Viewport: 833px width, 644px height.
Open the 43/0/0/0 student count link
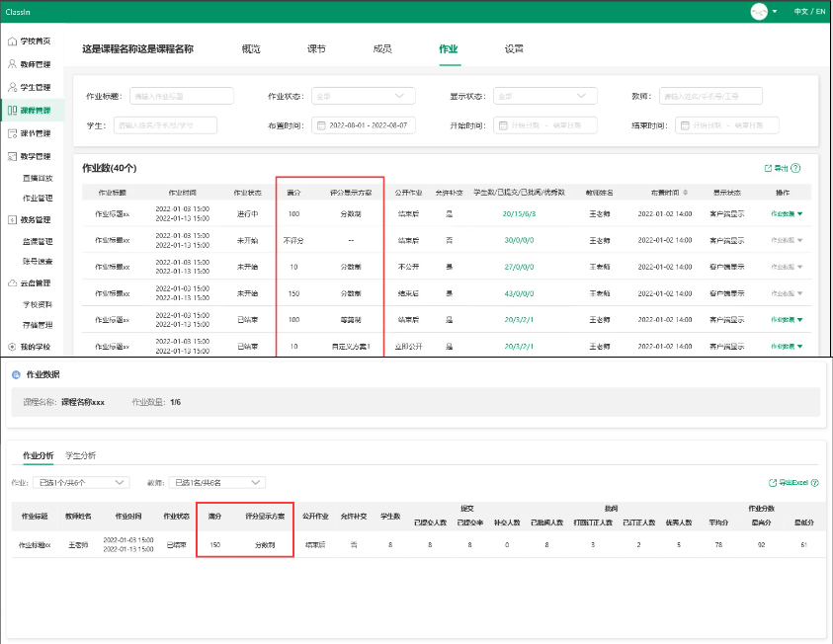coord(519,293)
